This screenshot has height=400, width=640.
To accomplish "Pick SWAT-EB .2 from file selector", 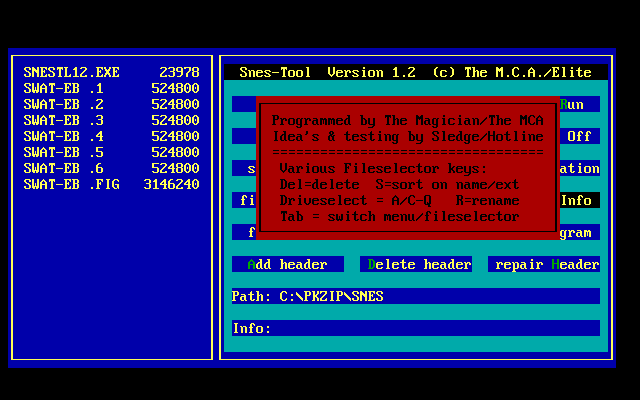I will (111, 104).
